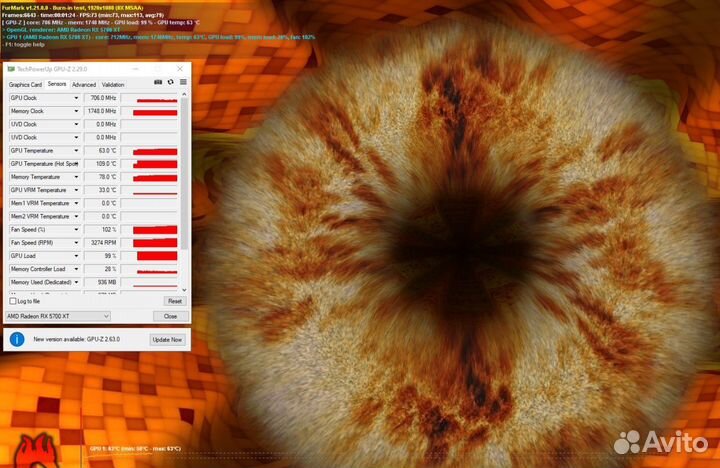
Task: Click the Close button in GPU-Z
Action: click(x=170, y=316)
